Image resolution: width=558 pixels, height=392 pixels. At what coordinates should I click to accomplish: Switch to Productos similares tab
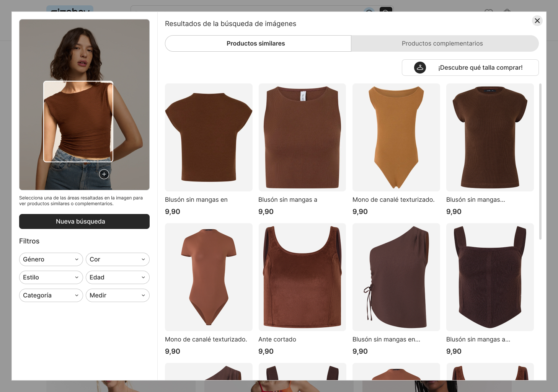[x=258, y=44]
